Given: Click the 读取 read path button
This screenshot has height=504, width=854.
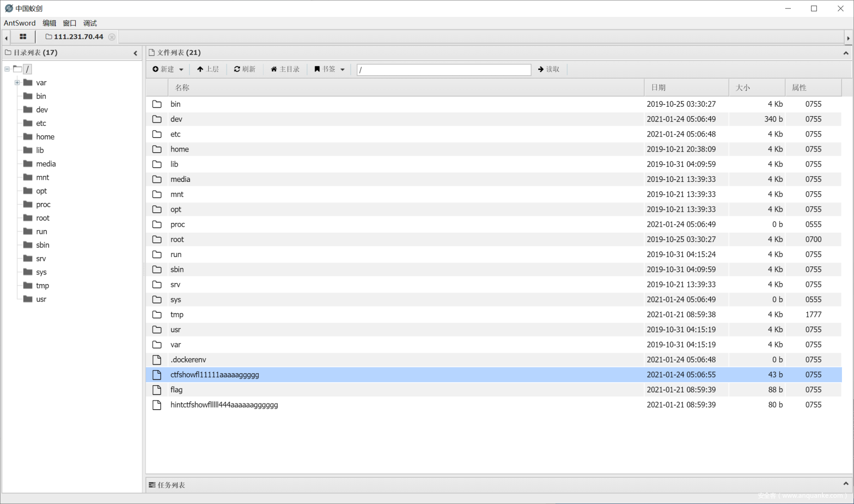Looking at the screenshot, I should coord(548,69).
